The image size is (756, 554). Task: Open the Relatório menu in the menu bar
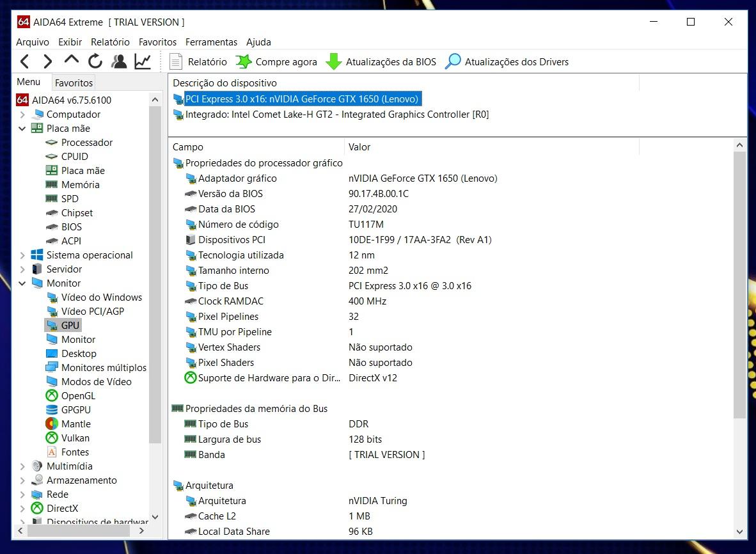110,42
